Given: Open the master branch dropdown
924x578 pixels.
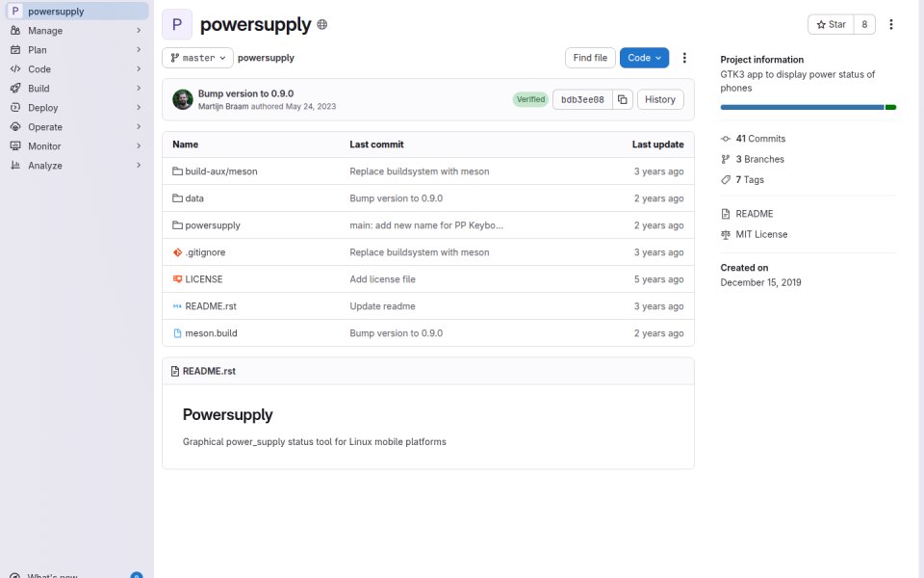Looking at the screenshot, I should pos(197,58).
